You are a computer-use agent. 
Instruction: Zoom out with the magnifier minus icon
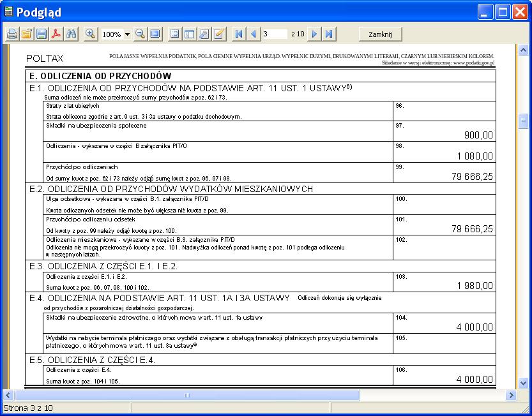140,34
